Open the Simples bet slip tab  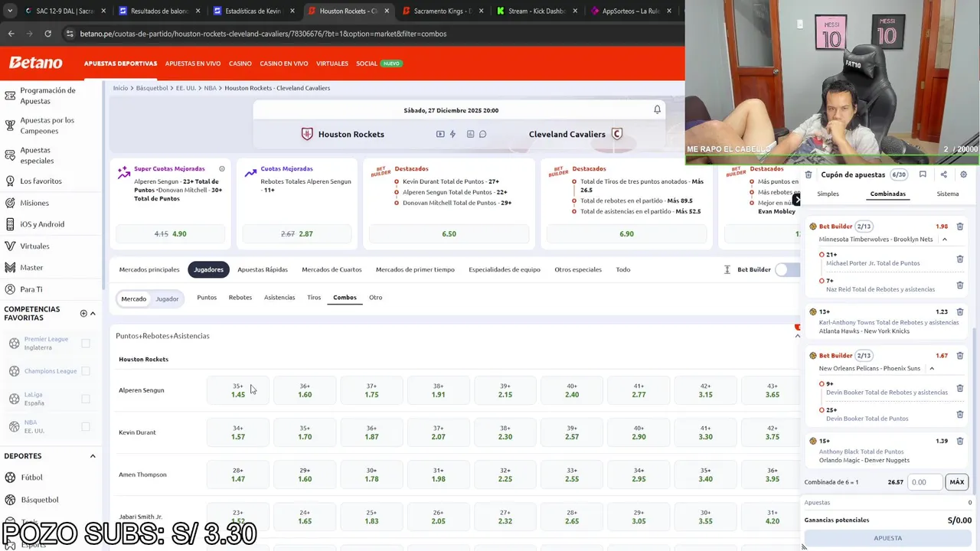[828, 194]
